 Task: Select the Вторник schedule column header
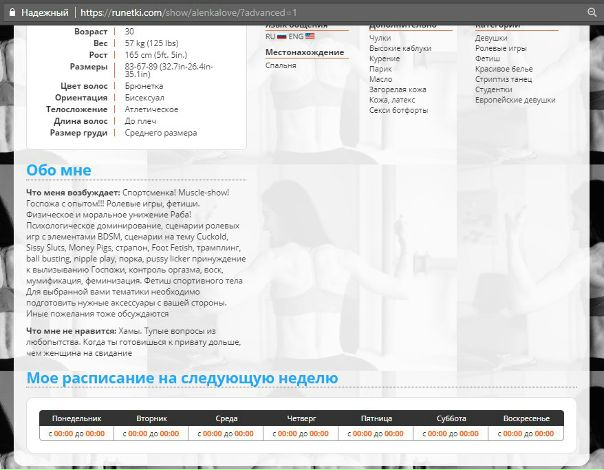[x=152, y=418]
